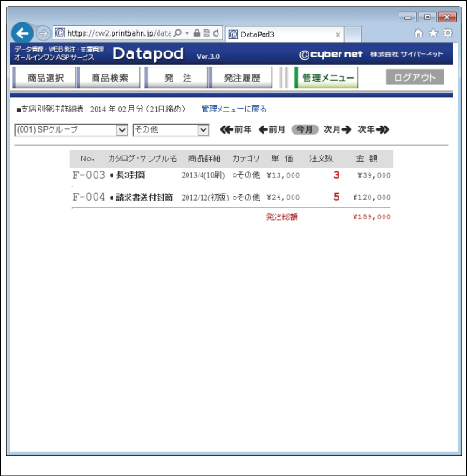
Task: Open the 商品選択 menu tab
Action: coord(45,78)
